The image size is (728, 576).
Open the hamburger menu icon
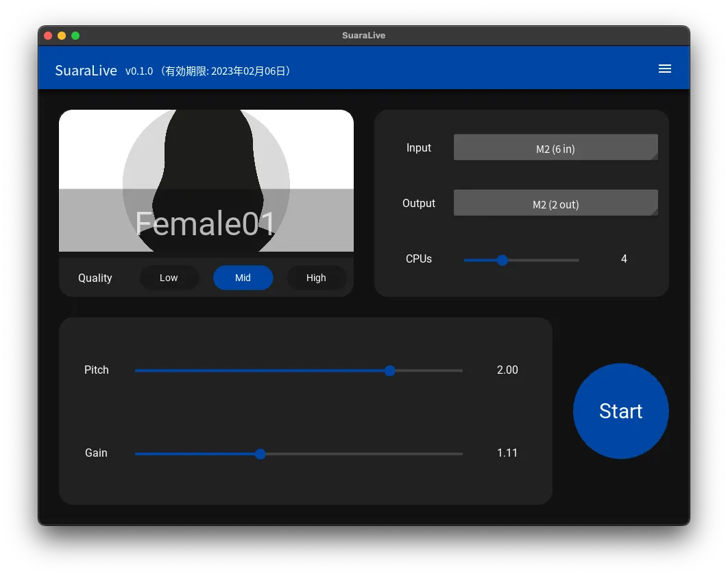click(664, 69)
